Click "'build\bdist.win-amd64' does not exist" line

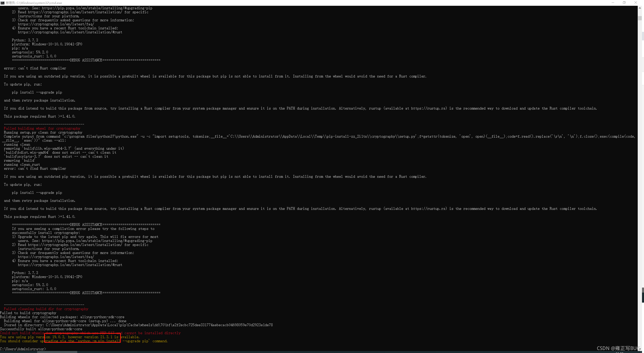60,152
